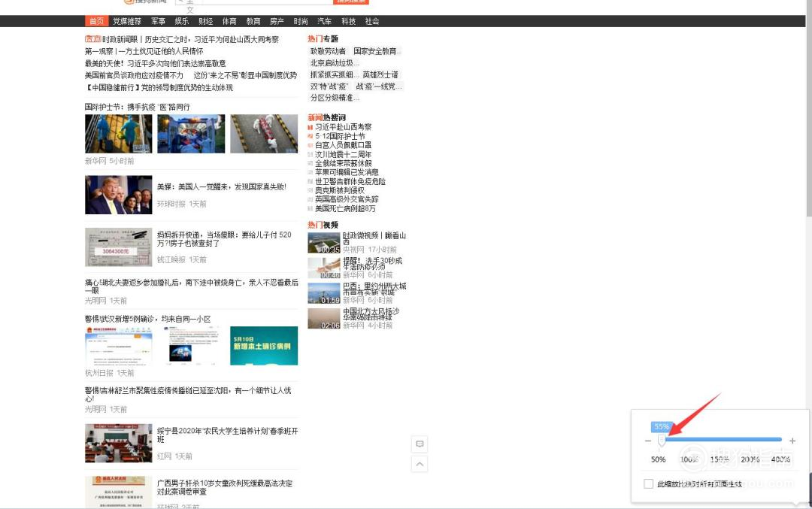The height and width of the screenshot is (509, 812).
Task: Open the 首页 navigation tab
Action: (x=97, y=21)
